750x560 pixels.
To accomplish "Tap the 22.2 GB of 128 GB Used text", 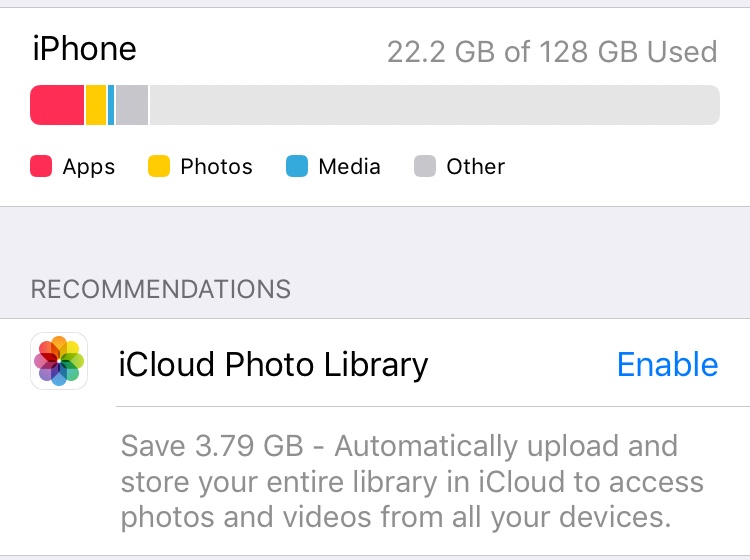I will 552,52.
